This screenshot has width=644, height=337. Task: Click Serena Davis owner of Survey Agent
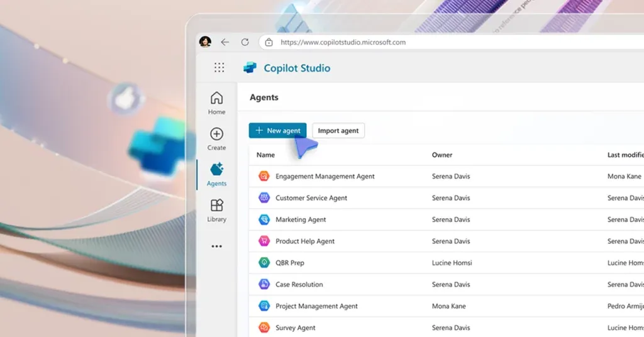pos(451,328)
